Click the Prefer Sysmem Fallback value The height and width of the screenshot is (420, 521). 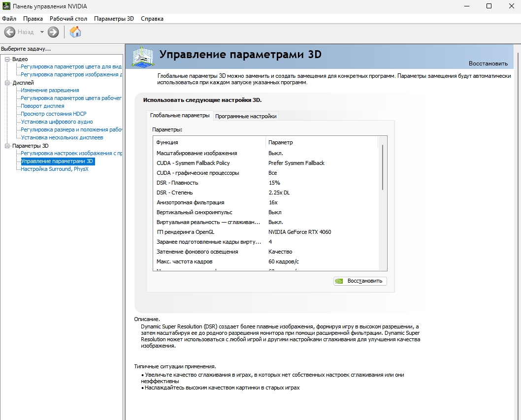[x=296, y=163]
